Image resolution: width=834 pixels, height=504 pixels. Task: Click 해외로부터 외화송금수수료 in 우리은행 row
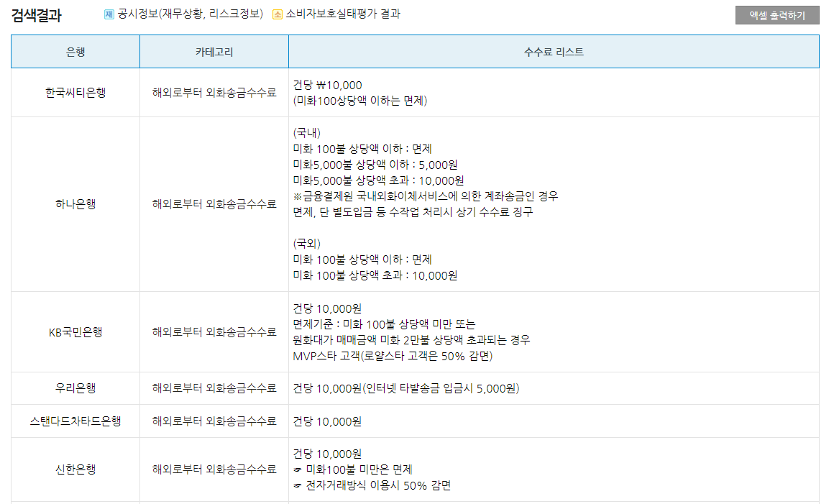pos(214,388)
